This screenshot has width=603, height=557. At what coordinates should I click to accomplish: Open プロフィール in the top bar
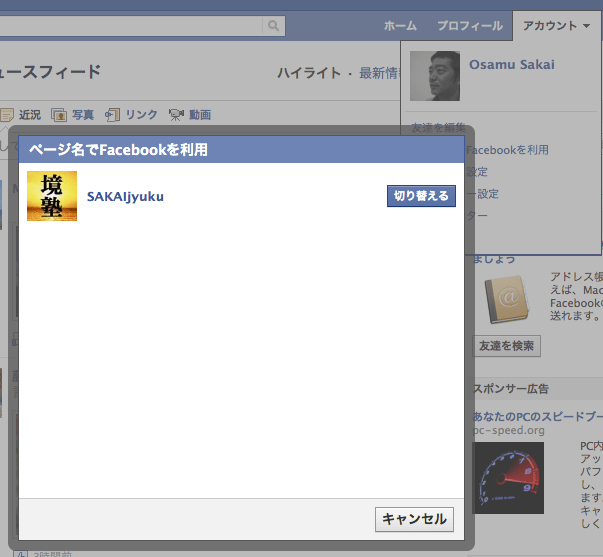470,26
